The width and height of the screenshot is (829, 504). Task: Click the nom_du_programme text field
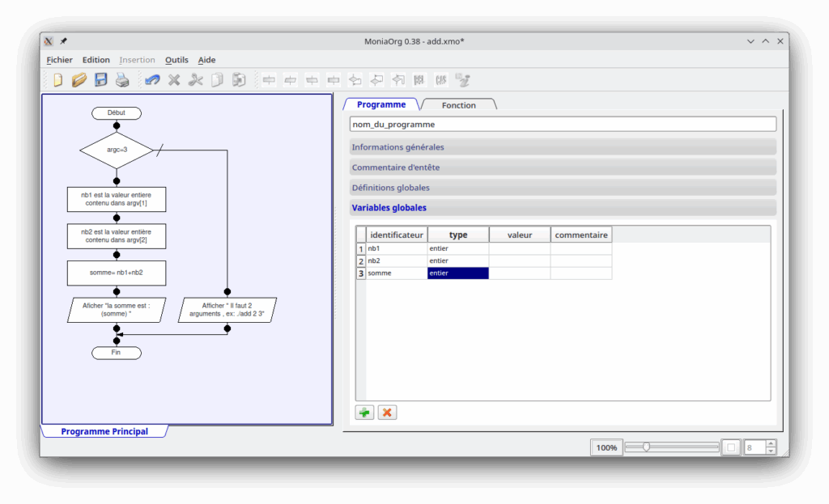[562, 125]
